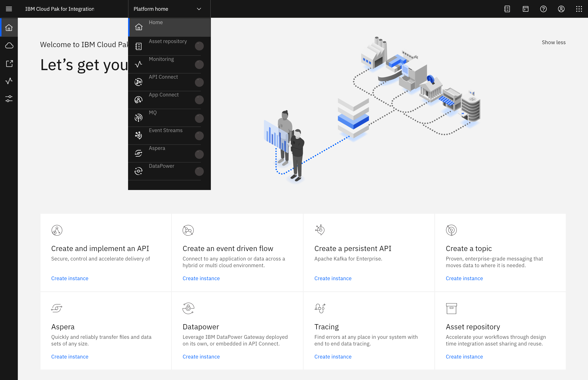The height and width of the screenshot is (380, 588).
Task: Click the MQ icon in dropdown list
Action: tap(138, 118)
